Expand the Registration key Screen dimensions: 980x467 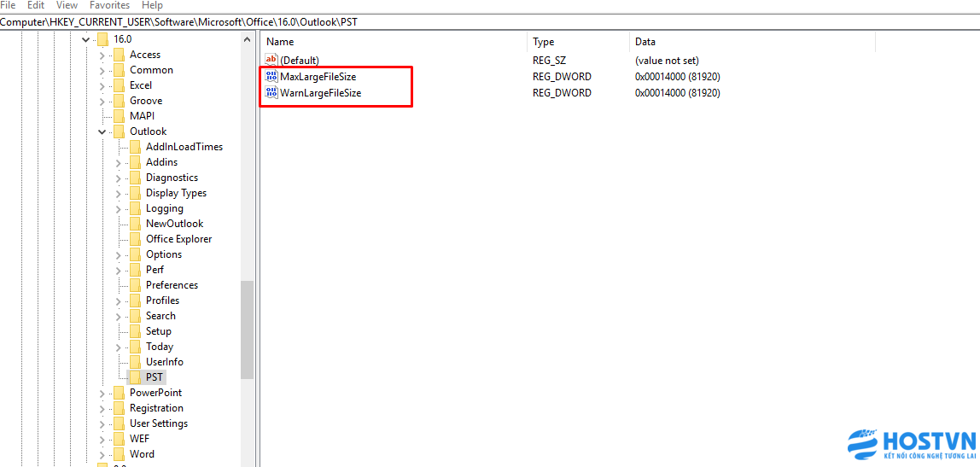tap(102, 409)
